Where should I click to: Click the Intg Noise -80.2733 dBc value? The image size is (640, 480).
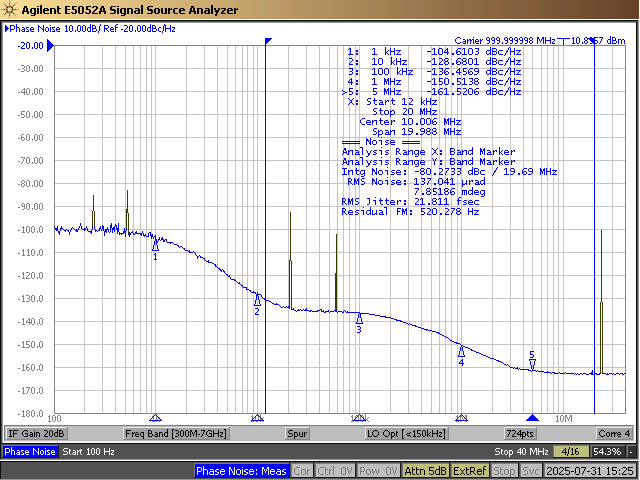(x=449, y=172)
